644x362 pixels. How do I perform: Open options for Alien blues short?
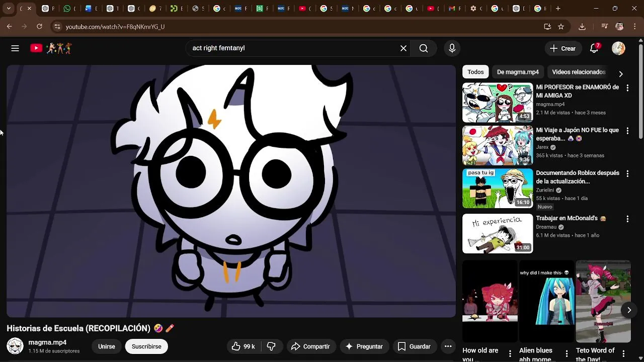[567, 353]
